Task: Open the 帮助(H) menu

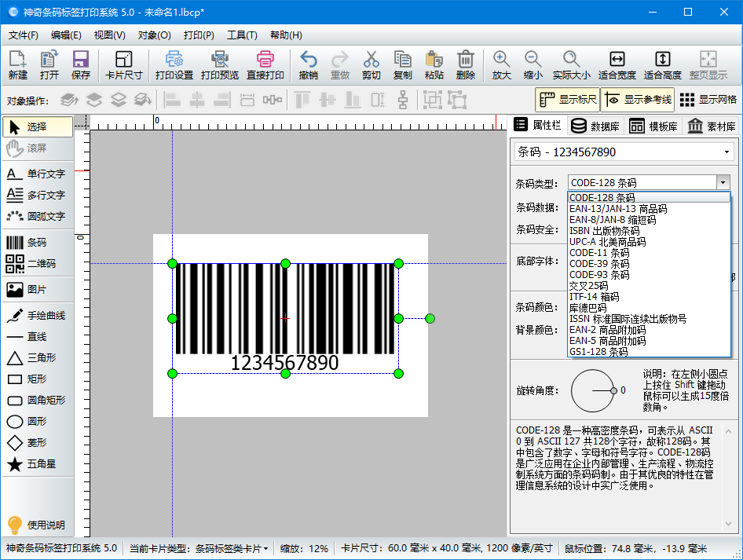Action: (x=286, y=35)
